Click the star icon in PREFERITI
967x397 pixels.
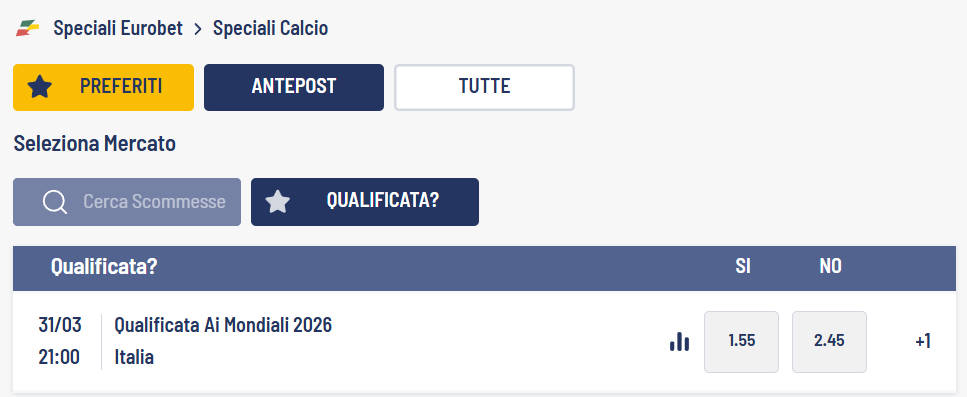pyautogui.click(x=40, y=87)
